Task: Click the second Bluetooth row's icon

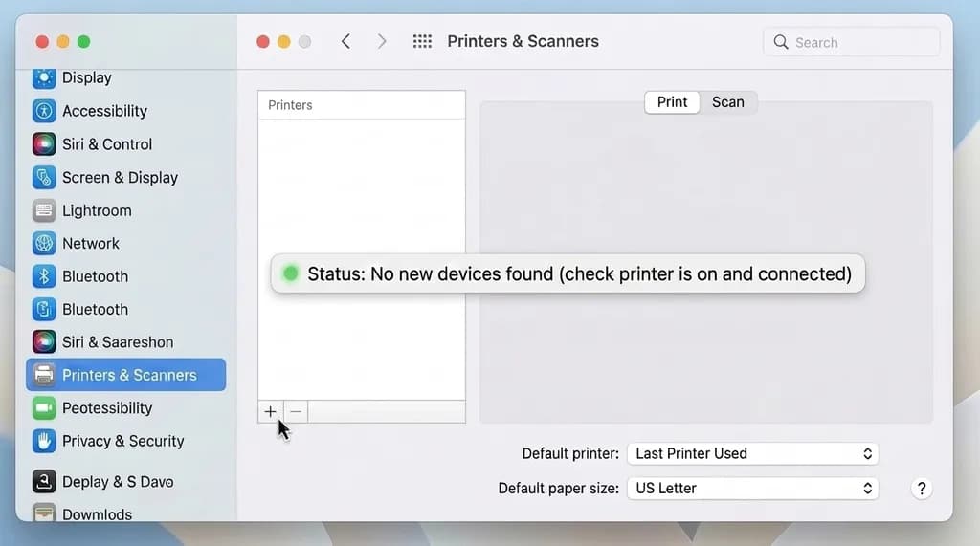Action: tap(44, 309)
